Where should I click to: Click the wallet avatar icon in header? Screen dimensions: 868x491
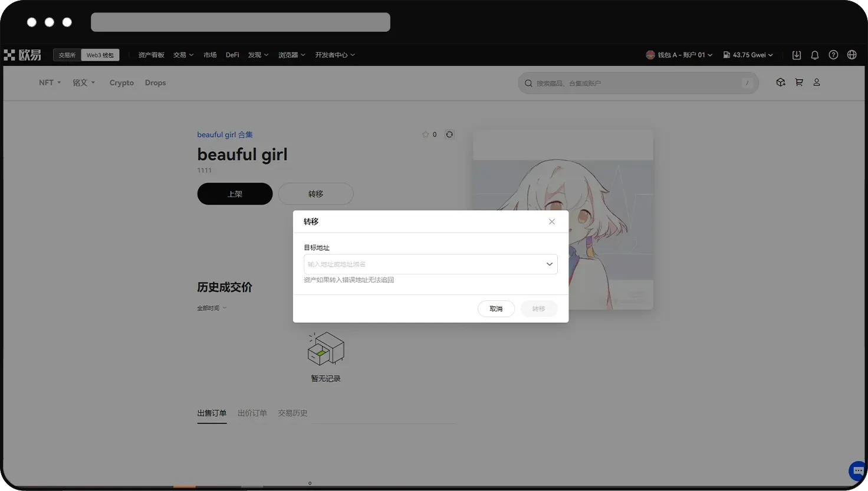pyautogui.click(x=650, y=55)
